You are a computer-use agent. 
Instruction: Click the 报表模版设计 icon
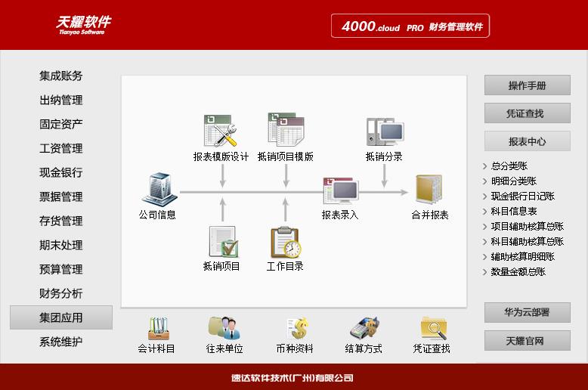coord(221,131)
